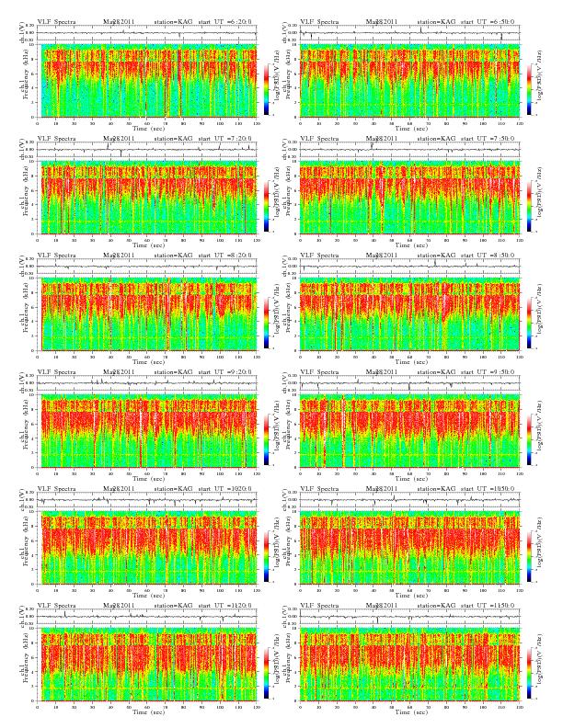The width and height of the screenshot is (563, 728).
Task: Click the spectrogram for start UT 8:20:0
Action: click(x=147, y=314)
